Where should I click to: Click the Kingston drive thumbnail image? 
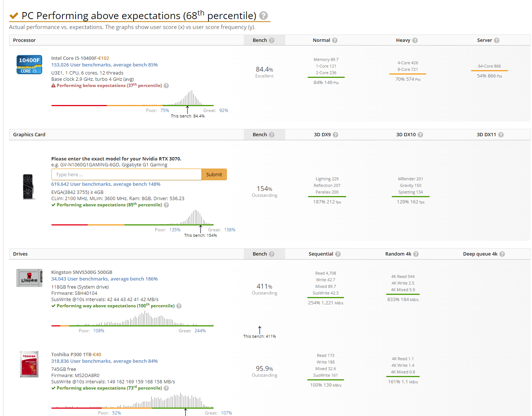(29, 278)
